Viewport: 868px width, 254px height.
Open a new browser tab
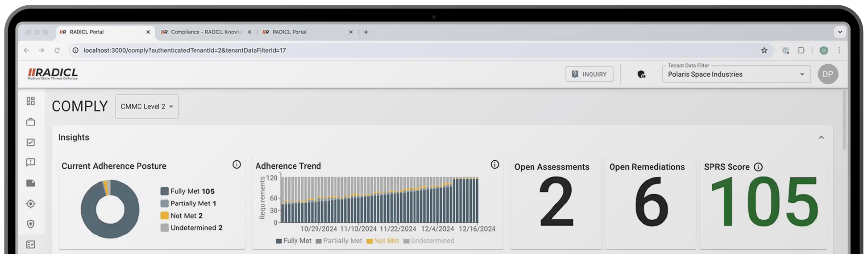click(x=366, y=32)
